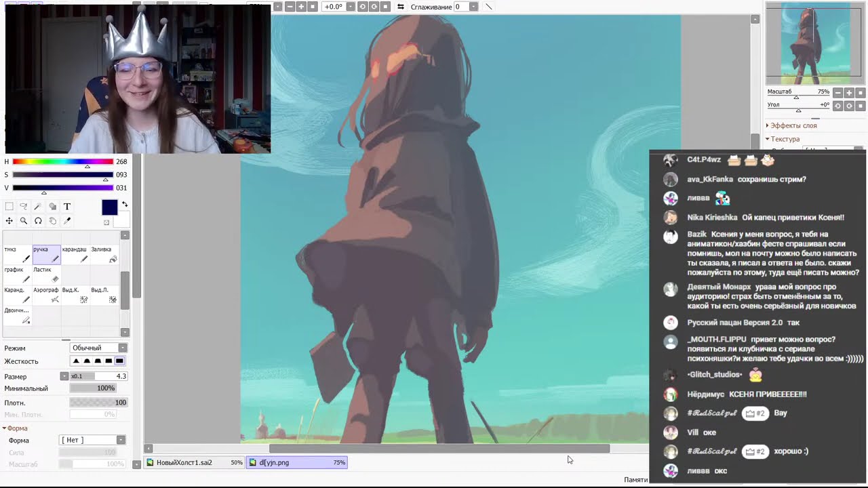This screenshot has height=488, width=868.
Task: Rotate view clockwise in top toolbar
Action: point(374,7)
